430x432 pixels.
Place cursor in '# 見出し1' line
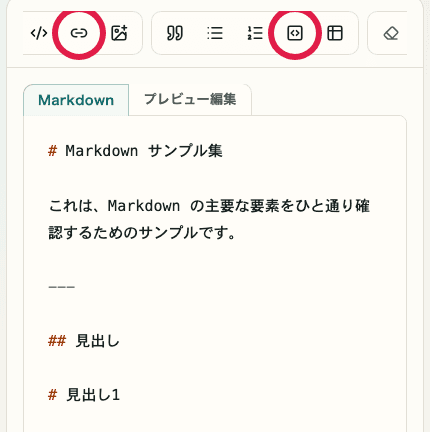84,395
